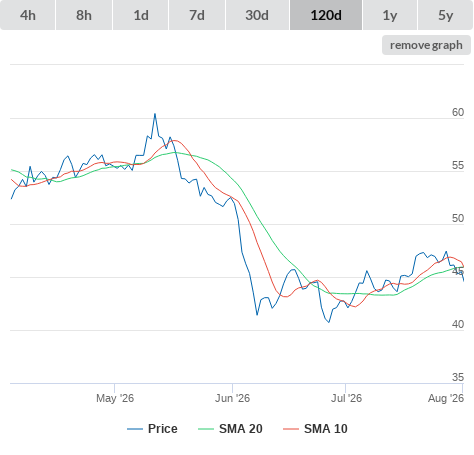Choose the 1d time range tab

pos(141,15)
